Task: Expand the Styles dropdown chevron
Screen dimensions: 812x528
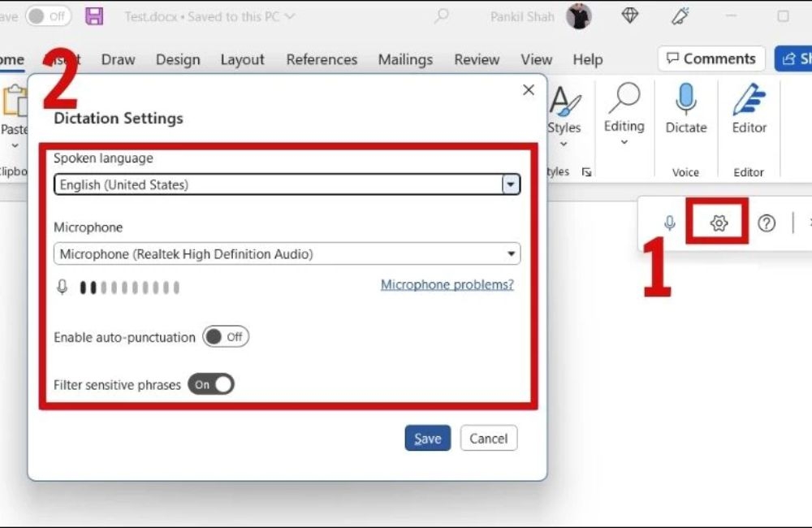Action: (564, 144)
